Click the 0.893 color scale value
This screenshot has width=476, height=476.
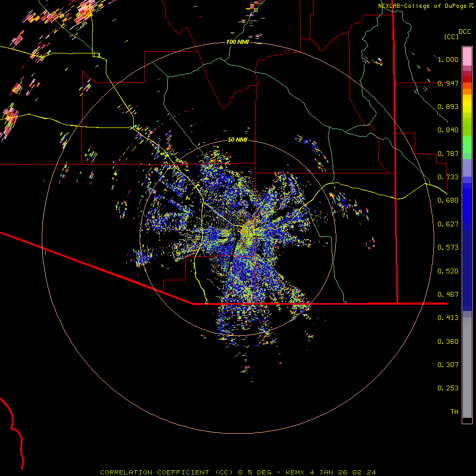448,106
